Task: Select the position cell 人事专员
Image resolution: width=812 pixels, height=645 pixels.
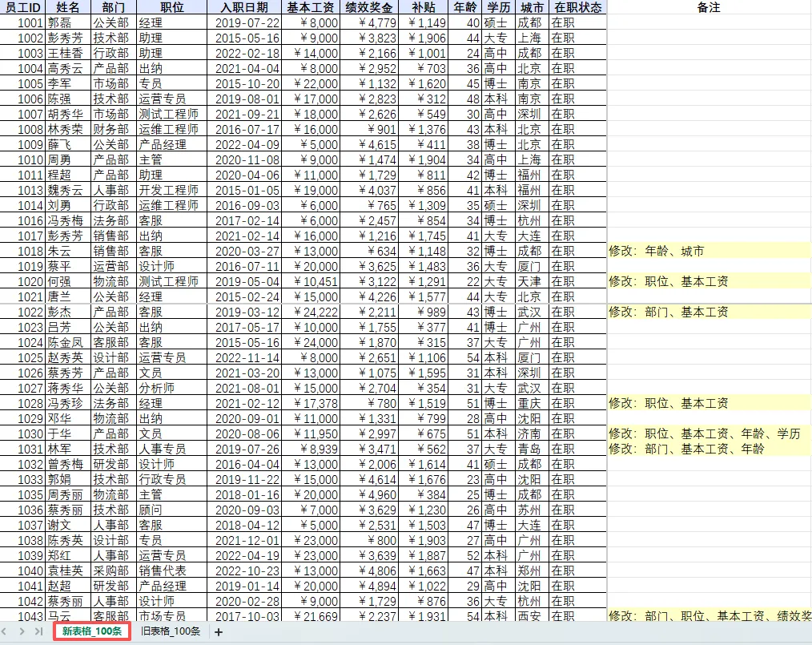Action: [x=172, y=449]
